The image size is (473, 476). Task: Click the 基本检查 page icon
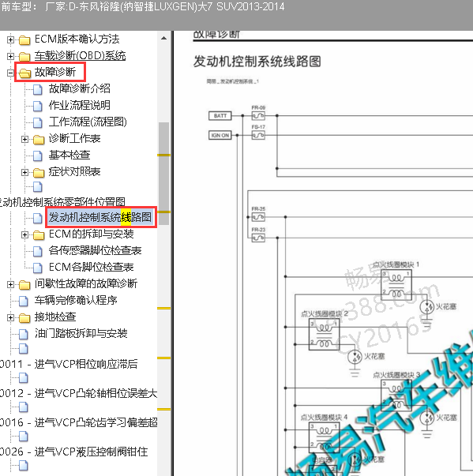click(x=37, y=156)
